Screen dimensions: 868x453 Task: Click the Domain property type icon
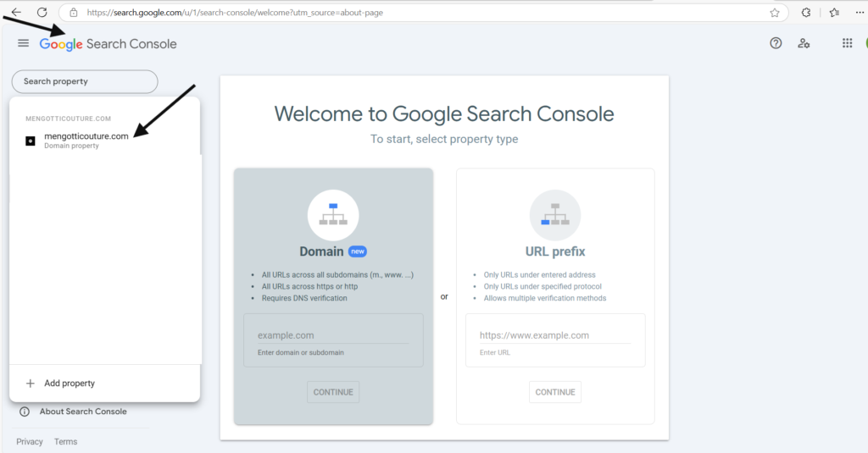(x=333, y=214)
